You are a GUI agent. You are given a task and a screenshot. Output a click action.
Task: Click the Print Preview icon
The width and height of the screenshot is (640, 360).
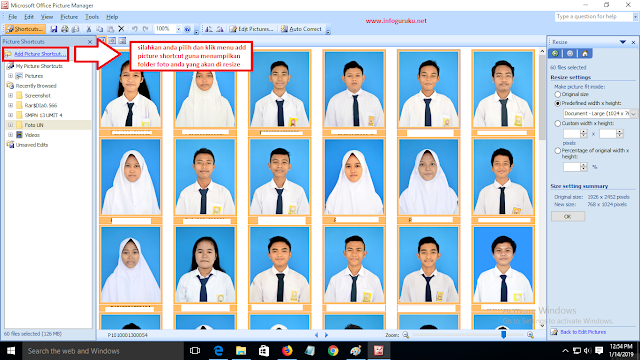point(75,29)
